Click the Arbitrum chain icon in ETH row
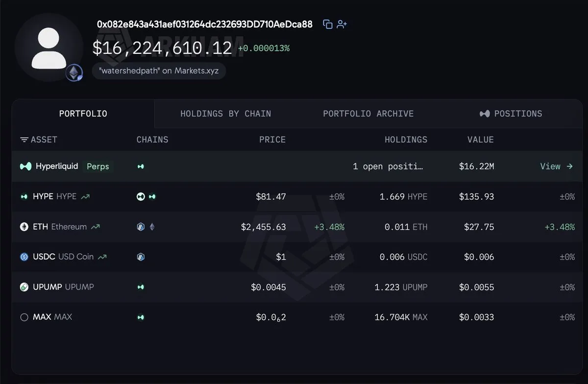Image resolution: width=588 pixels, height=384 pixels. 141,227
